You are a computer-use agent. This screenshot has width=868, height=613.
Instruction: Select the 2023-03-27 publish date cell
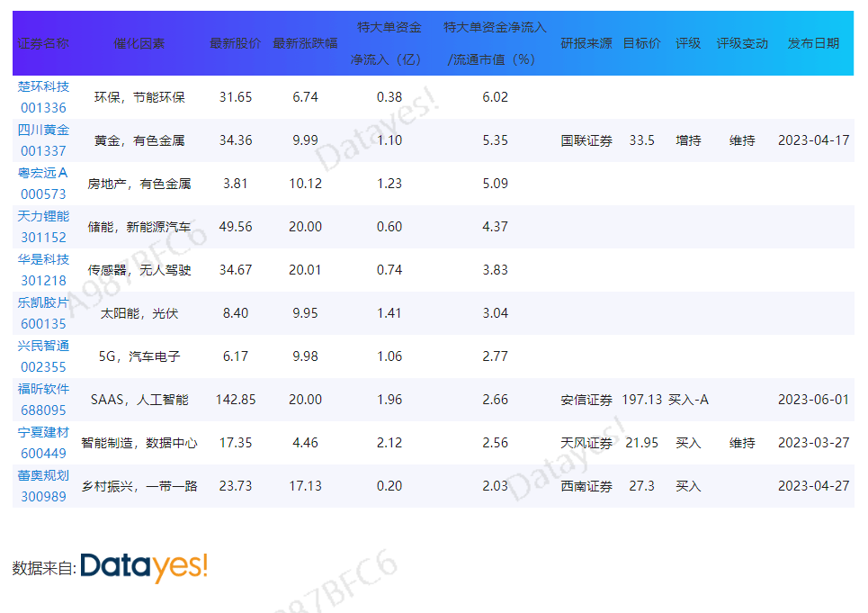813,443
